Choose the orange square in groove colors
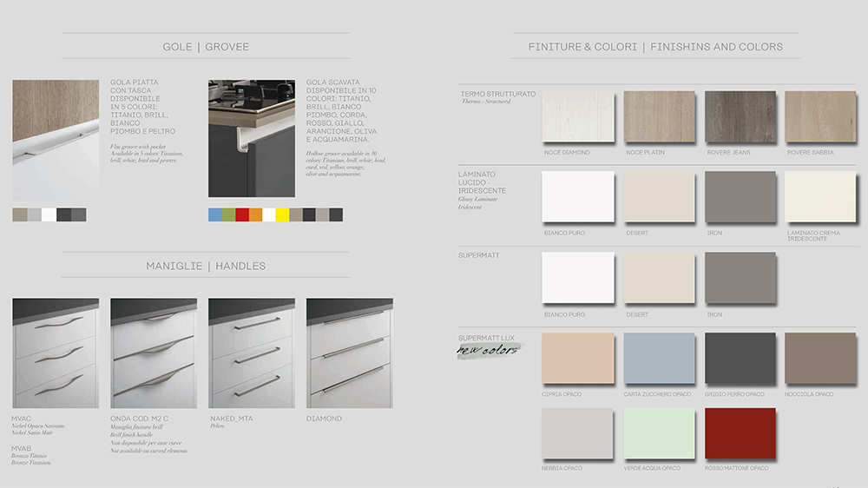Screen dimensions: 868x488 tap(255, 214)
